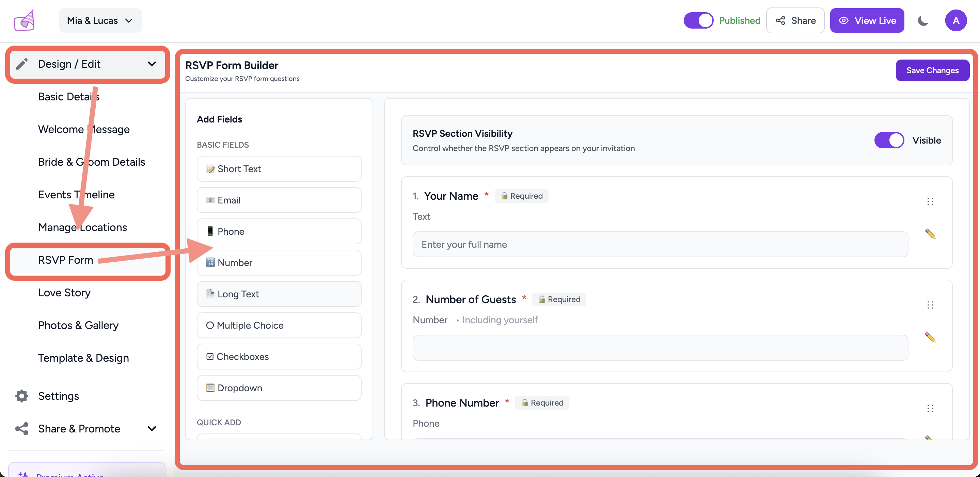Expand the Share & Promote chevron
The height and width of the screenshot is (477, 980).
[x=152, y=429]
